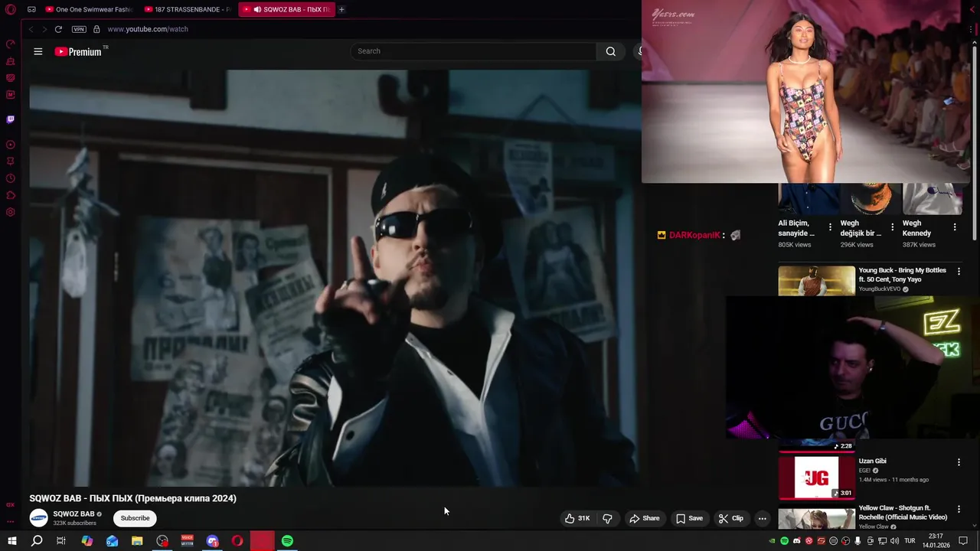View site security lock icon
Viewport: 980px width, 551px height.
coord(96,29)
